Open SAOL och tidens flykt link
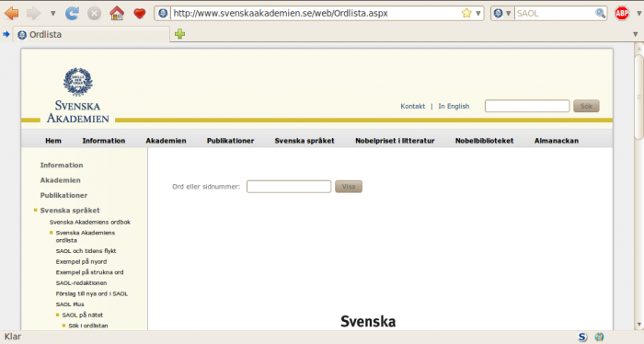The image size is (644, 344). [86, 251]
